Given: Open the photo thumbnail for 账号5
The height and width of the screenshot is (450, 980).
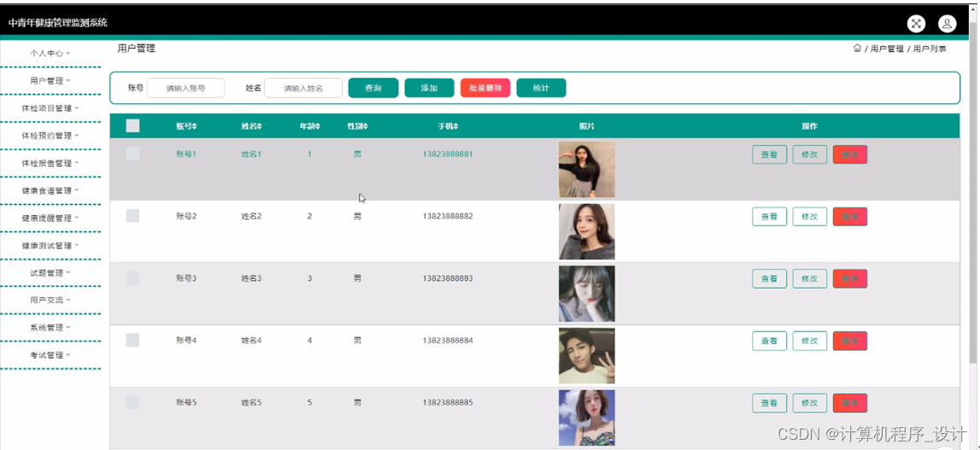Looking at the screenshot, I should (587, 418).
